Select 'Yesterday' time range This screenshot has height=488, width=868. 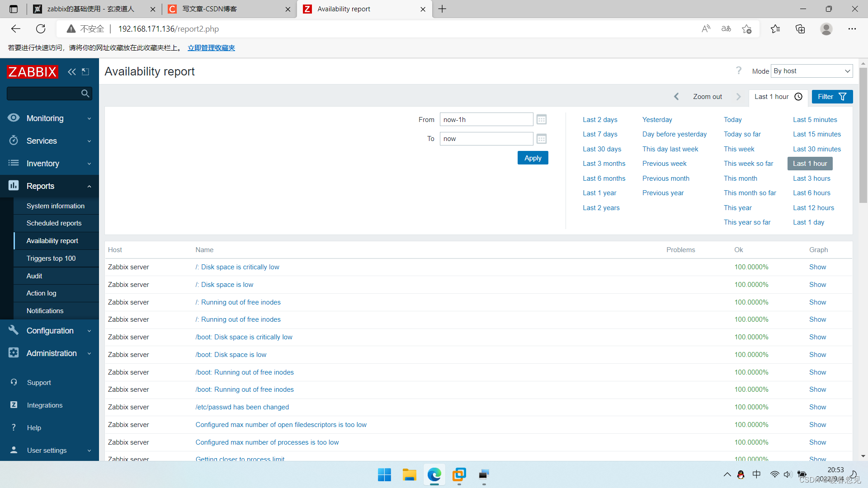click(657, 120)
